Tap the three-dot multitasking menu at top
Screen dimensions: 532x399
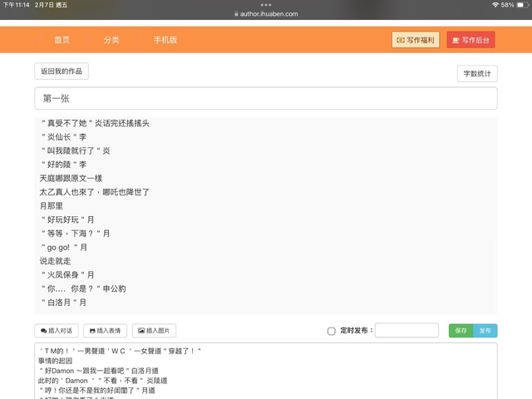pos(266,5)
